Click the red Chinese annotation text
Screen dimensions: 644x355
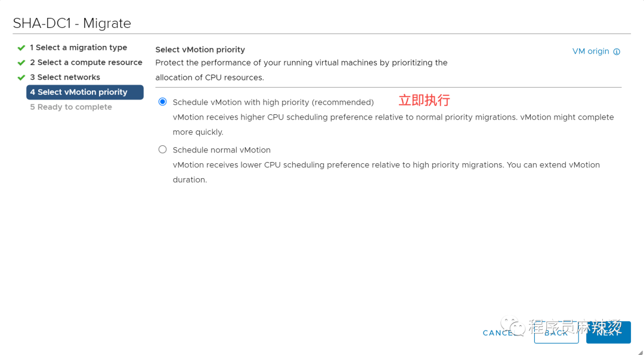pos(424,101)
